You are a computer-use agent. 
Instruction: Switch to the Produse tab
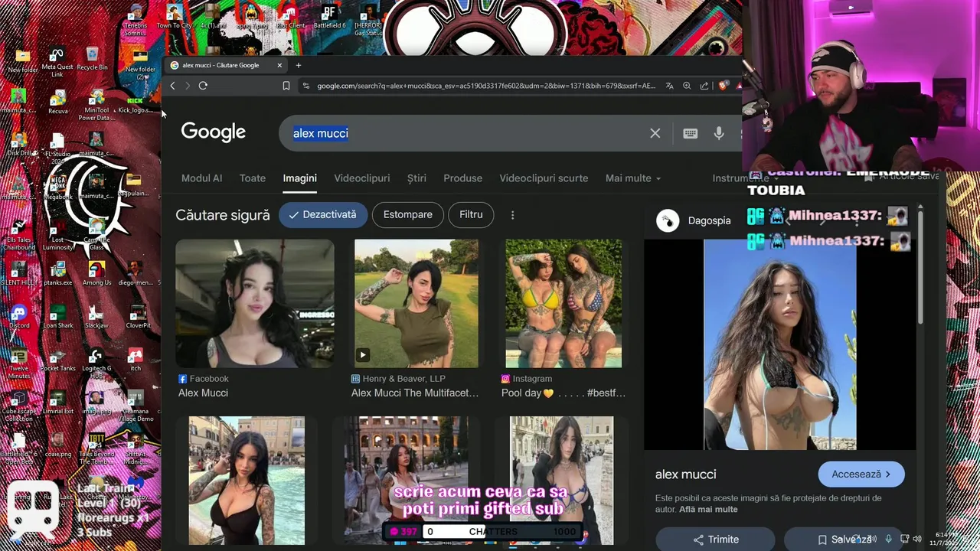click(463, 178)
